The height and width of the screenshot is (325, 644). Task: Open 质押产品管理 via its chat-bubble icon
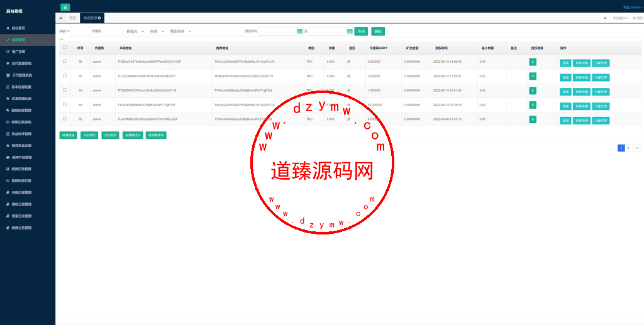pyautogui.click(x=8, y=158)
